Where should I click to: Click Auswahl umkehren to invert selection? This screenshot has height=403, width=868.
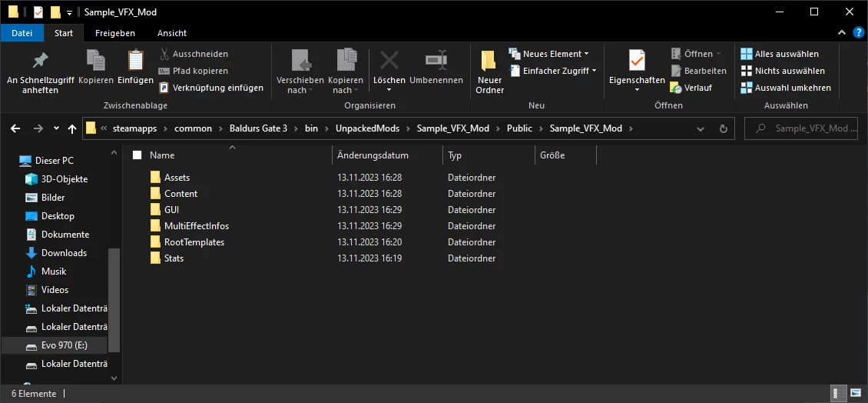786,88
